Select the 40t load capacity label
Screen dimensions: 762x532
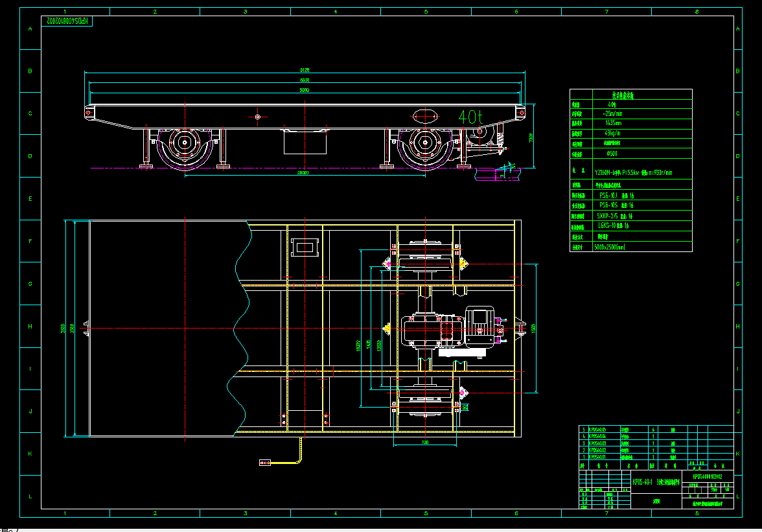[x=470, y=118]
